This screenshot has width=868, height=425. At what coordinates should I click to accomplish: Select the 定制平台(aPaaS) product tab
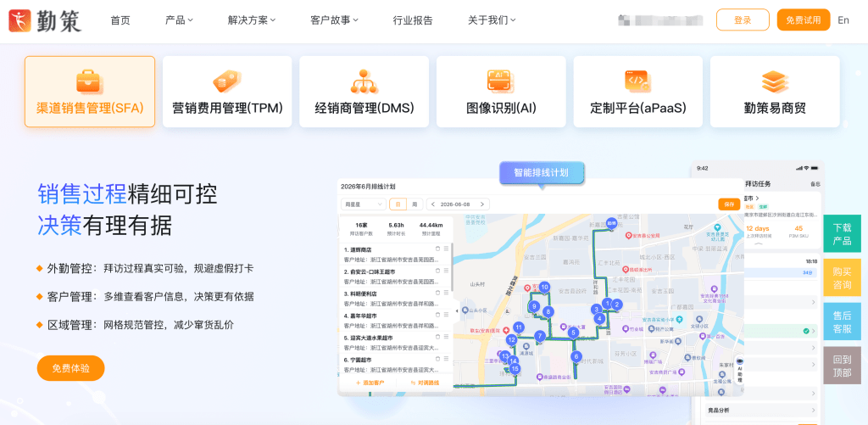637,92
